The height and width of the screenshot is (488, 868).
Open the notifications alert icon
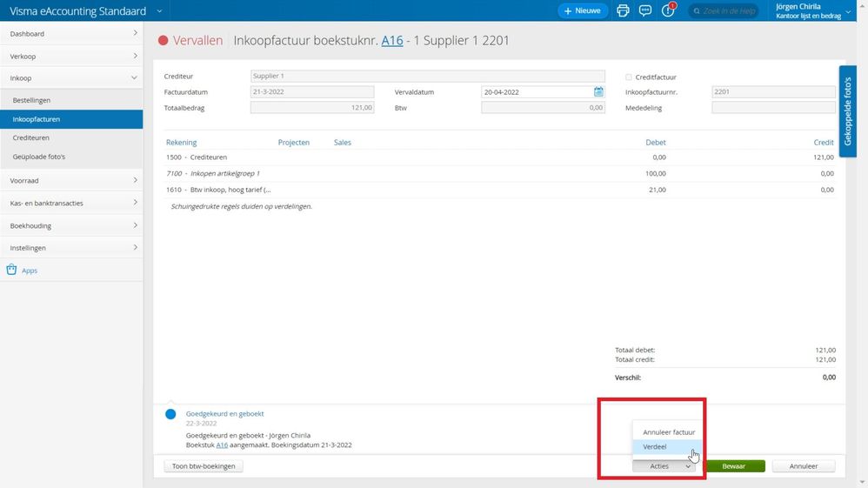coord(668,11)
